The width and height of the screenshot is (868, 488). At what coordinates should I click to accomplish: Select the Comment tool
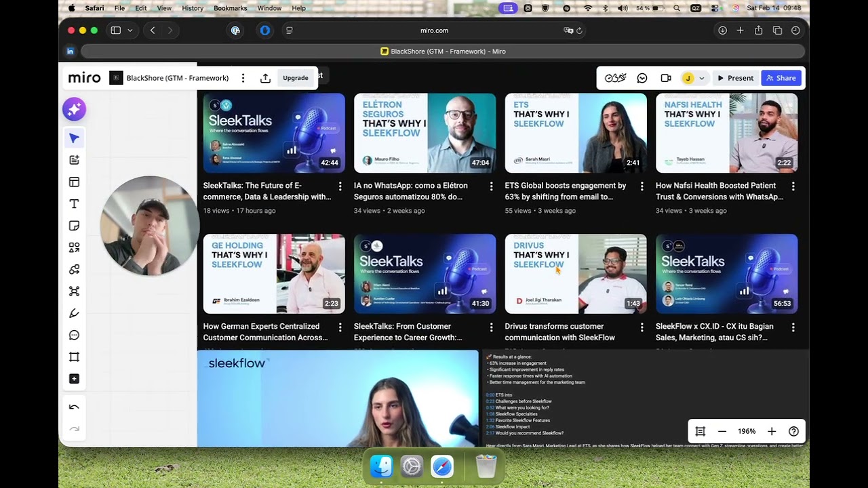point(74,335)
